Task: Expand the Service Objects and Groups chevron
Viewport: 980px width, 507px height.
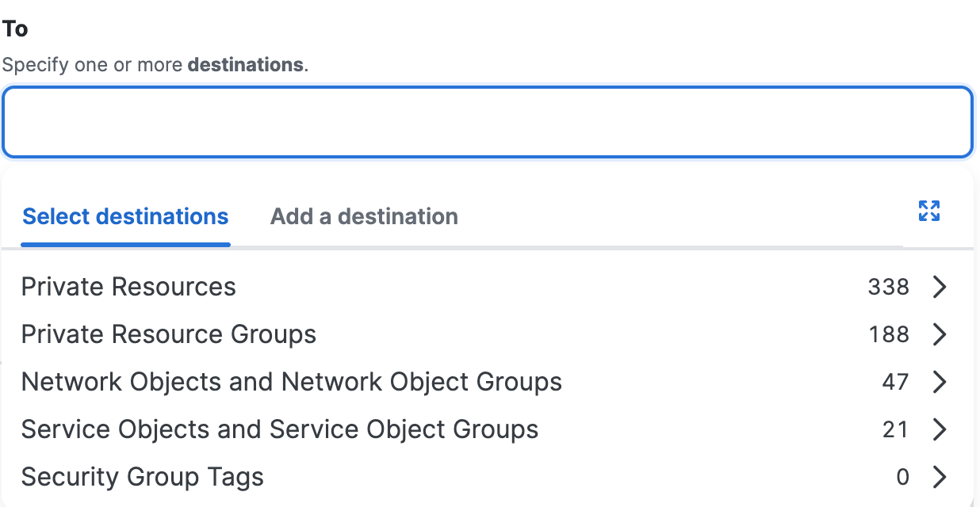Action: pyautogui.click(x=940, y=429)
